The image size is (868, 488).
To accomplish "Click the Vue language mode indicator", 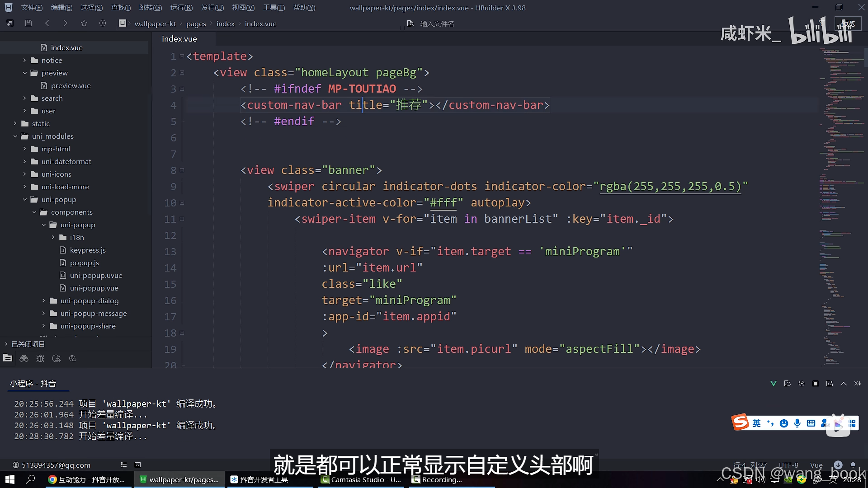I will coord(816,465).
